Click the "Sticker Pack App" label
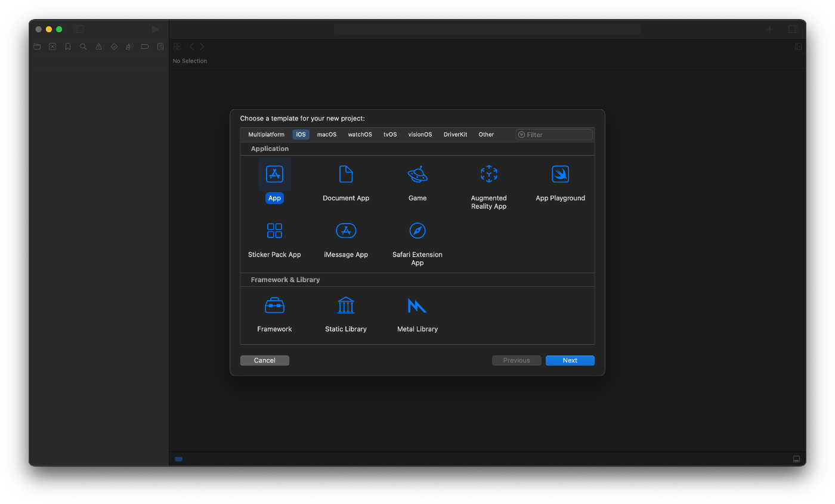 pyautogui.click(x=274, y=255)
